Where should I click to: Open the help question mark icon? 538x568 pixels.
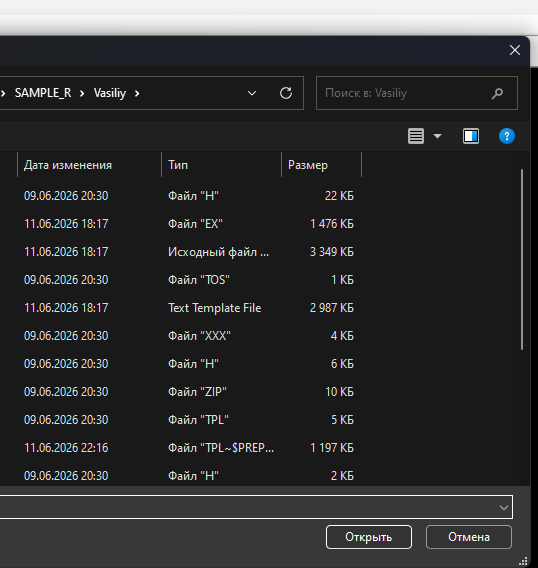(506, 136)
